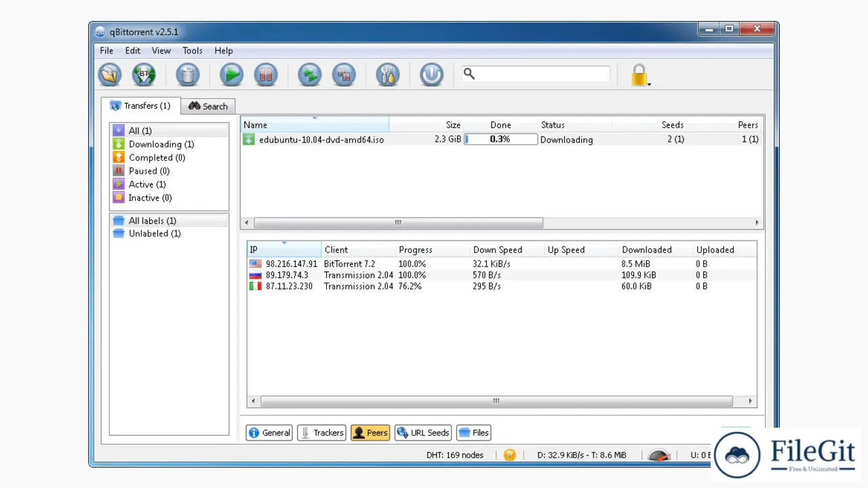Viewport: 868px width, 488px height.
Task: Click the yellow connection status icon
Action: click(510, 455)
